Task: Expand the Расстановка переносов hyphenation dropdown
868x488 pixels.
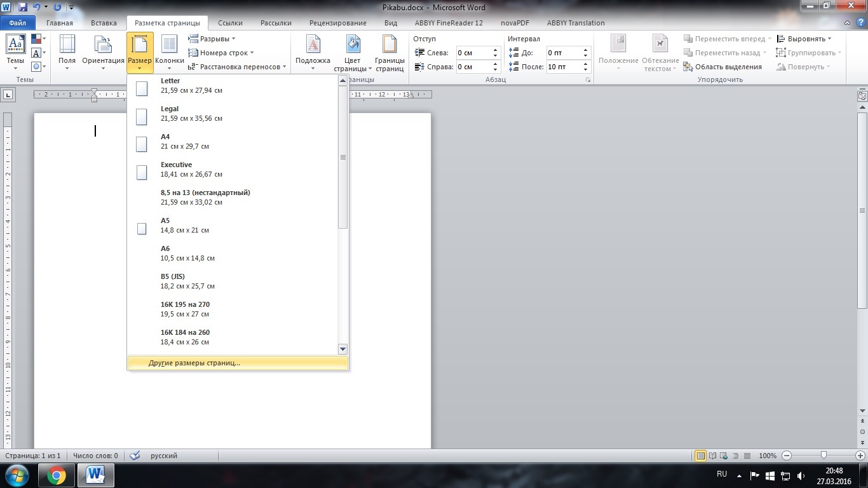Action: tap(237, 67)
